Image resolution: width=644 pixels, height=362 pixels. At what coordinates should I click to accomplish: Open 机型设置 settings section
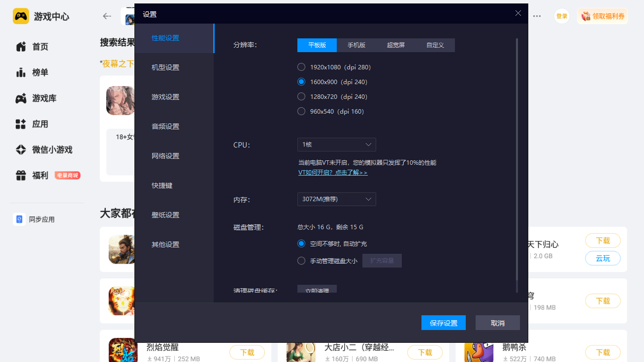(x=165, y=67)
